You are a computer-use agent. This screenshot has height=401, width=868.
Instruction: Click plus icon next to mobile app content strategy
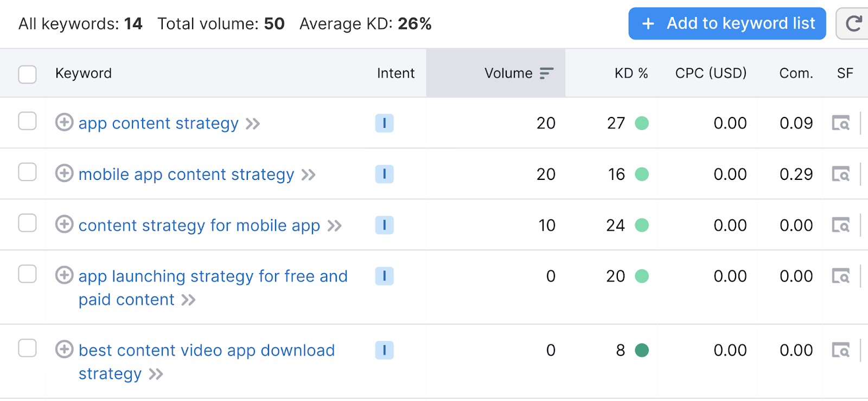coord(65,173)
